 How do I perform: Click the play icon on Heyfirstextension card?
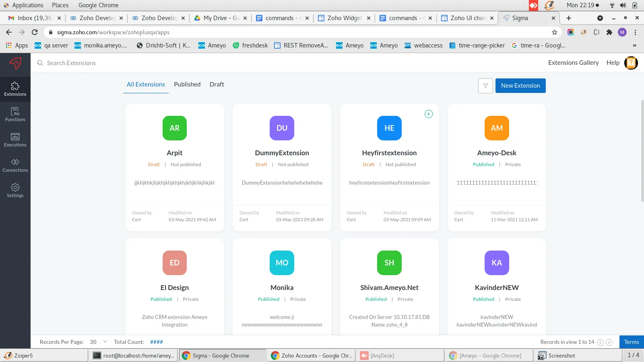[429, 114]
